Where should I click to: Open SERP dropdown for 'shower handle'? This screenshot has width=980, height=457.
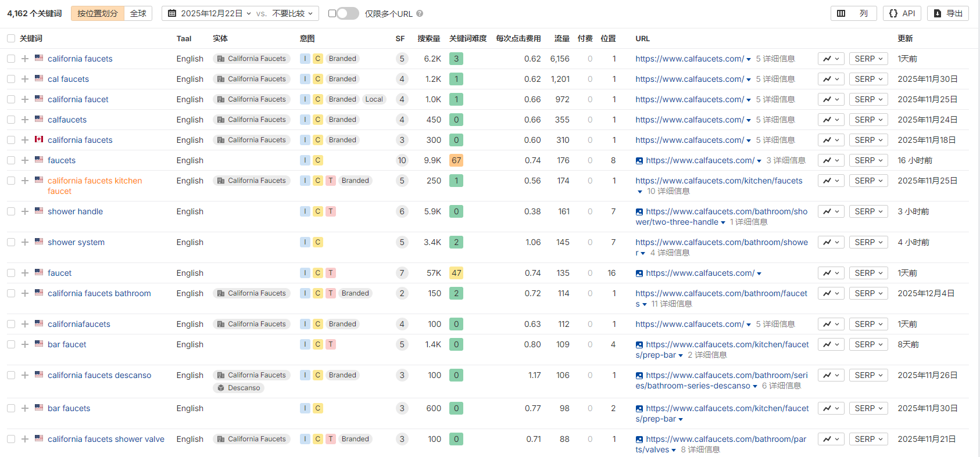click(868, 211)
